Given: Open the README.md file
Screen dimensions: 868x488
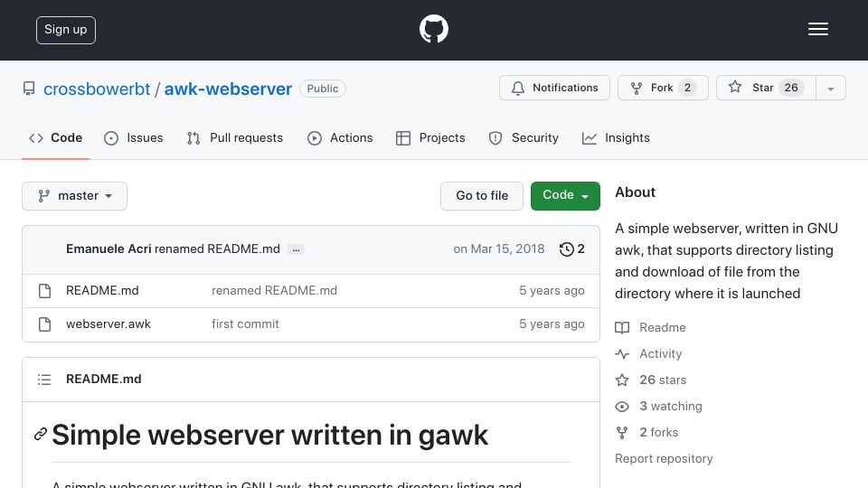Looking at the screenshot, I should coord(102,290).
